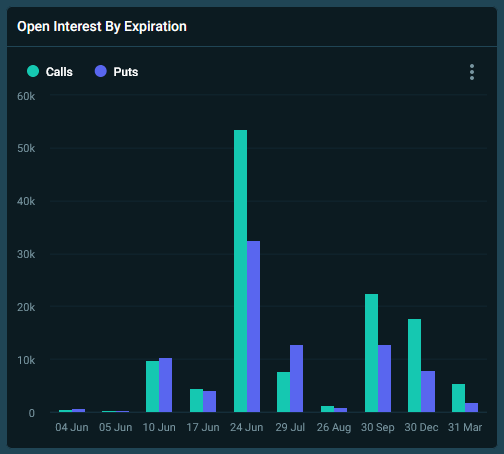504x454 pixels.
Task: Click the '30 Dec' axis label
Action: [421, 427]
